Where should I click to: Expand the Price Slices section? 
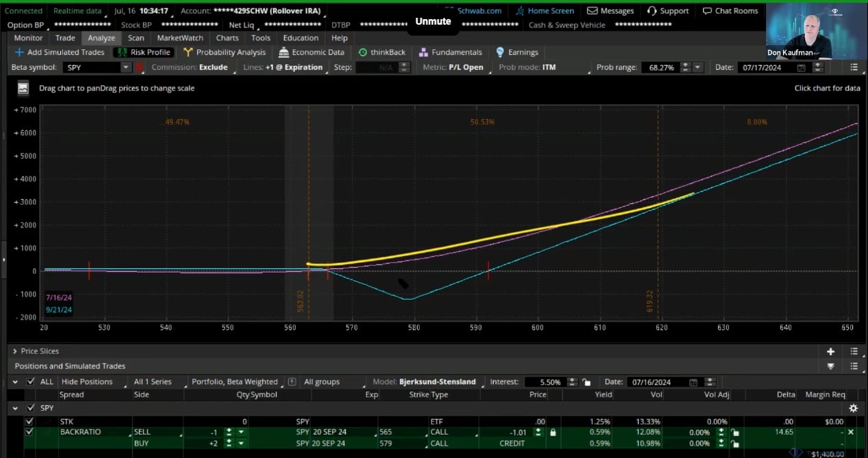click(15, 351)
